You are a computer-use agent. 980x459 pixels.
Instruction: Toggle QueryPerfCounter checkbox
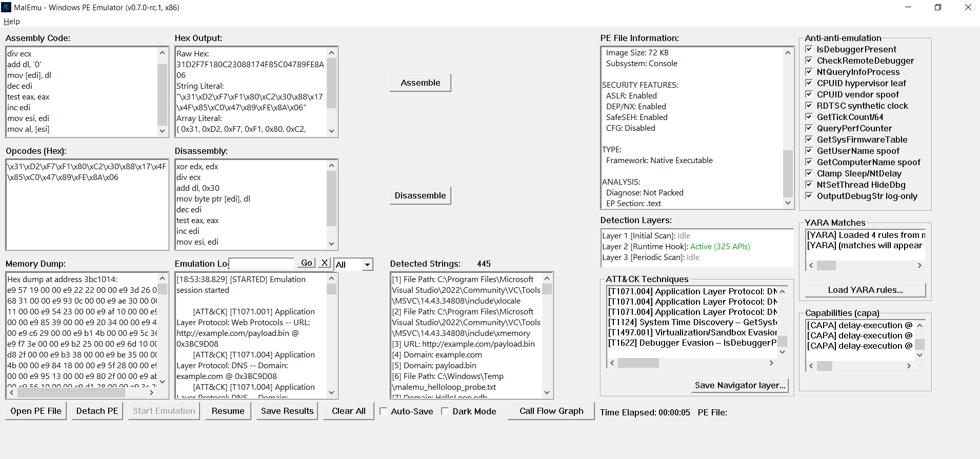coord(809,128)
